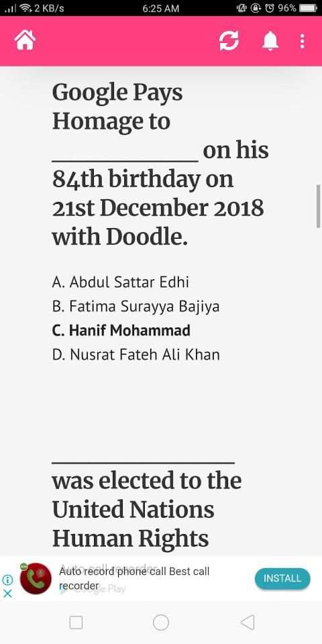Click the Google Pays Homage question heading
This screenshot has width=322, height=644.
pyautogui.click(x=160, y=164)
